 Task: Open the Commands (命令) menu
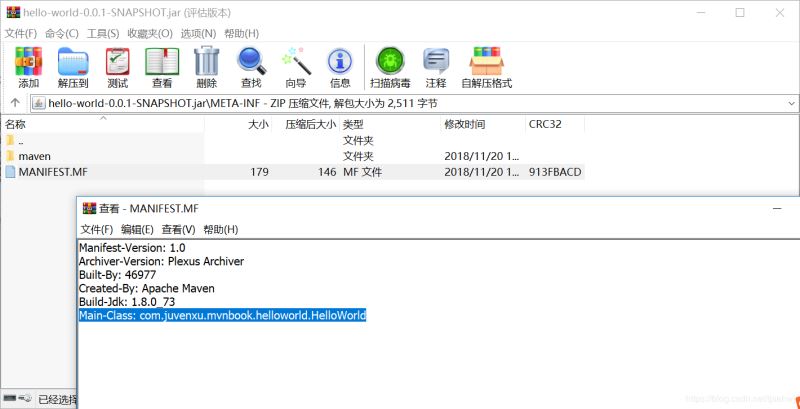62,34
